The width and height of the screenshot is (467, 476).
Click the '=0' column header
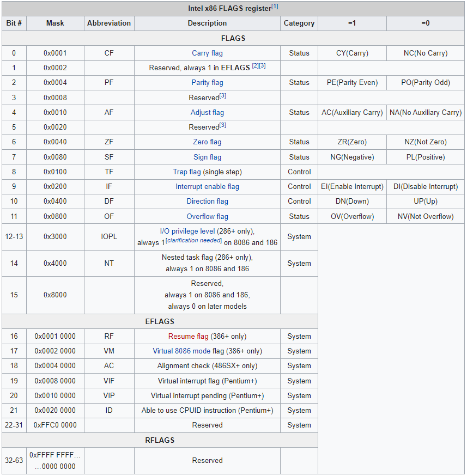[426, 23]
